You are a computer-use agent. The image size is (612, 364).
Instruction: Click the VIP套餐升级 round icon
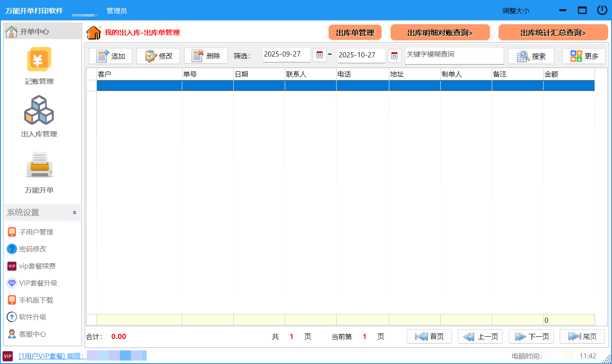(x=12, y=283)
